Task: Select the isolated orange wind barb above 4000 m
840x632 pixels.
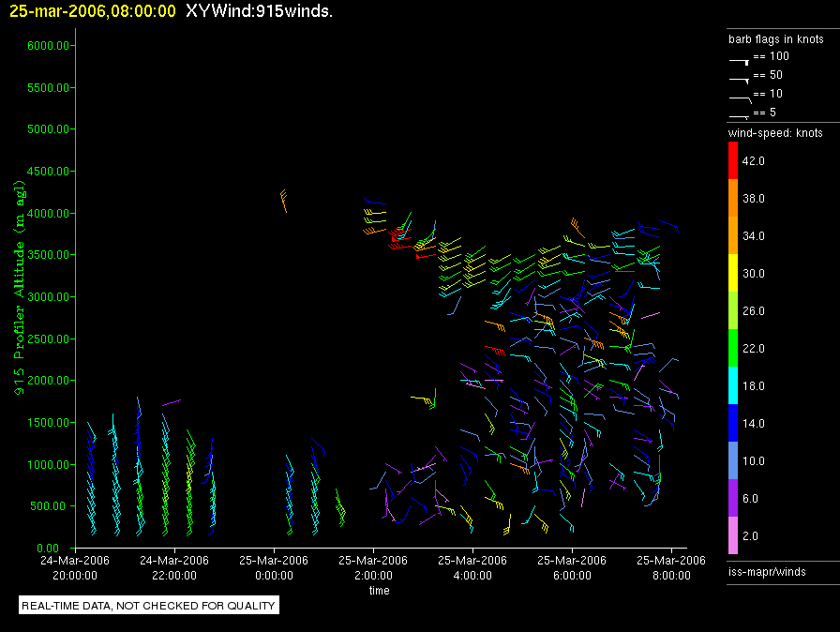Action: pyautogui.click(x=283, y=200)
